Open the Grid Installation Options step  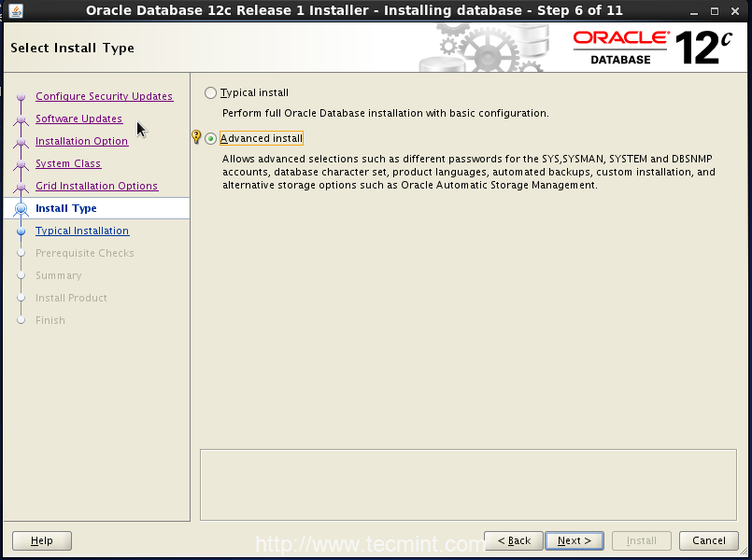point(96,186)
